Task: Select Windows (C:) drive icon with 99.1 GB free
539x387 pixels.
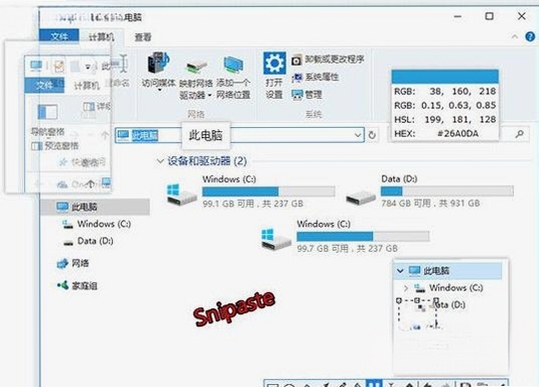Action: (x=182, y=194)
